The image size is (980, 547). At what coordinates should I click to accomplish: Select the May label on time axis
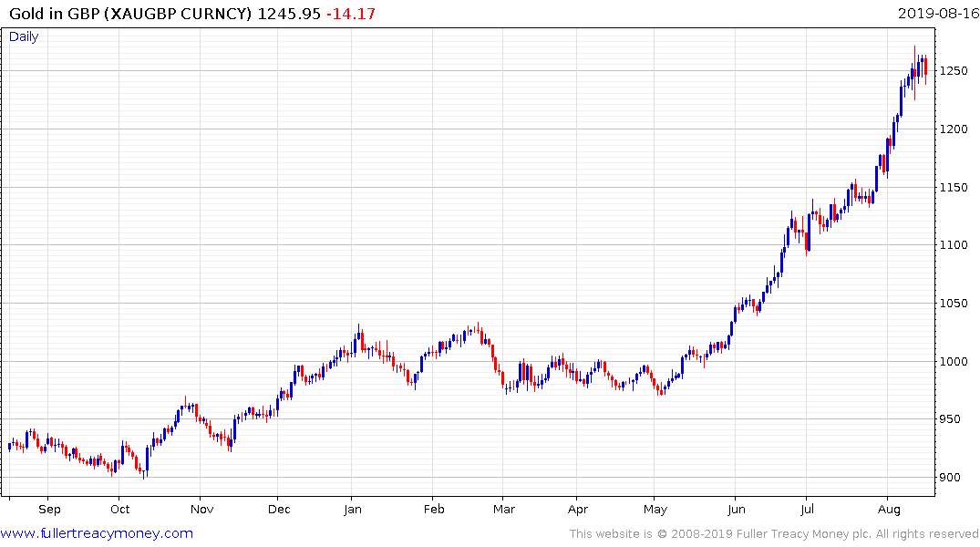pos(655,509)
